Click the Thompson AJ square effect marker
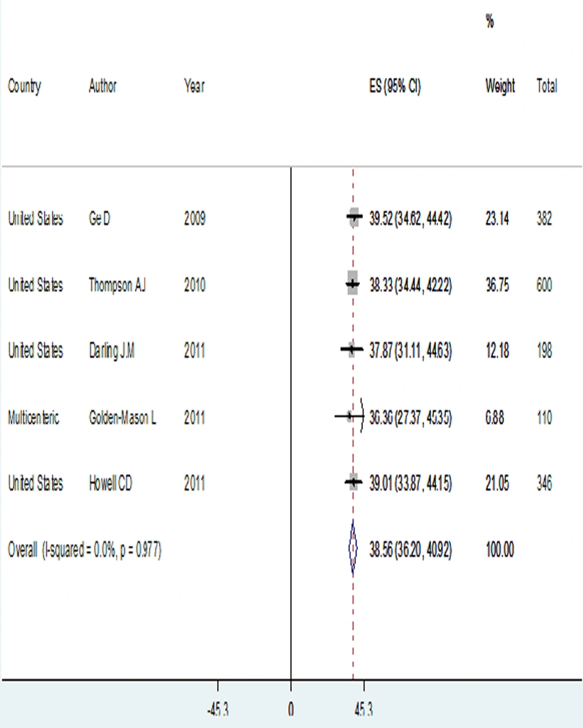583x728 pixels. click(352, 284)
